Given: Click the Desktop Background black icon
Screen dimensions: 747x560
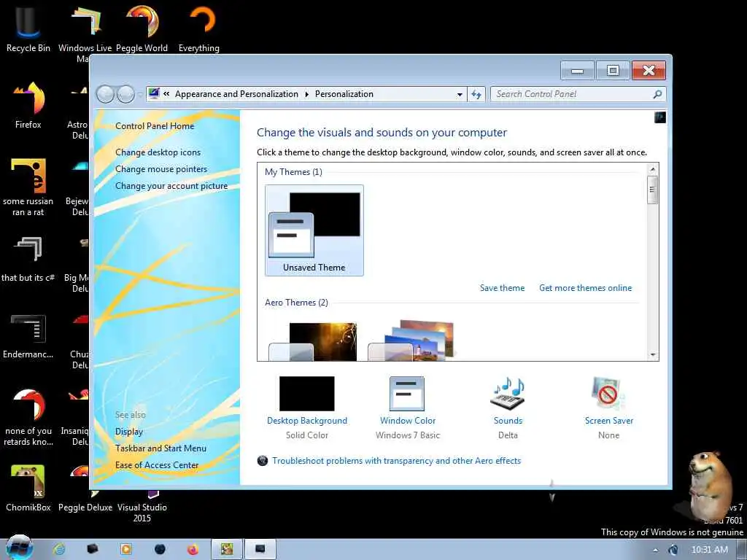Looking at the screenshot, I should (x=307, y=393).
